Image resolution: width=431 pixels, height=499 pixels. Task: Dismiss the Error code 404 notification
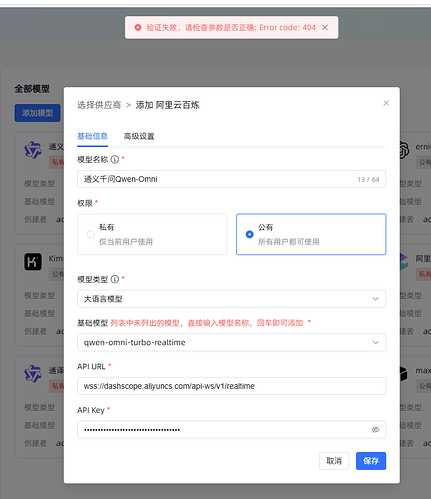tap(325, 28)
